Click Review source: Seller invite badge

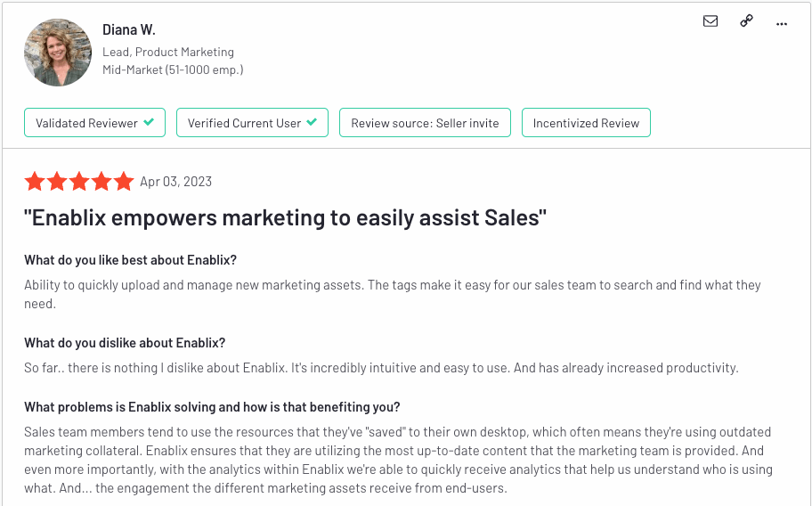[x=425, y=123]
